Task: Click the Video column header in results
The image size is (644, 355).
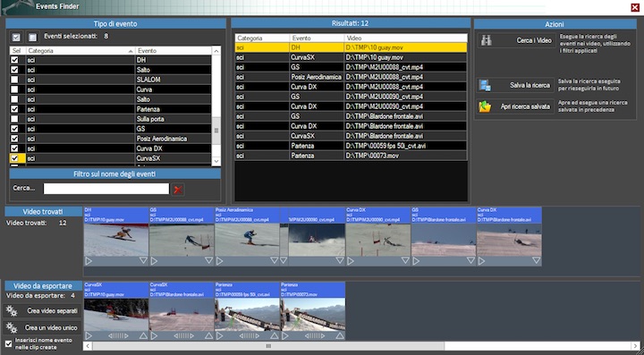Action: (x=406, y=38)
